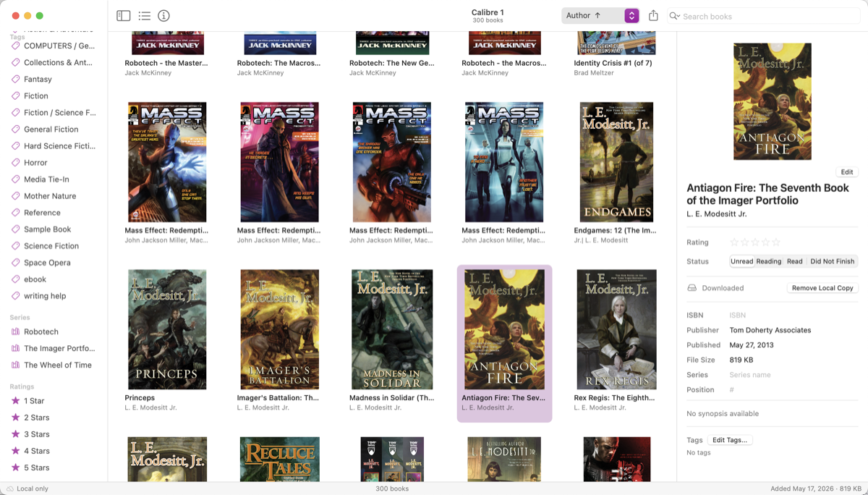Click the Space Opera tag icon
The image size is (868, 495).
point(16,263)
